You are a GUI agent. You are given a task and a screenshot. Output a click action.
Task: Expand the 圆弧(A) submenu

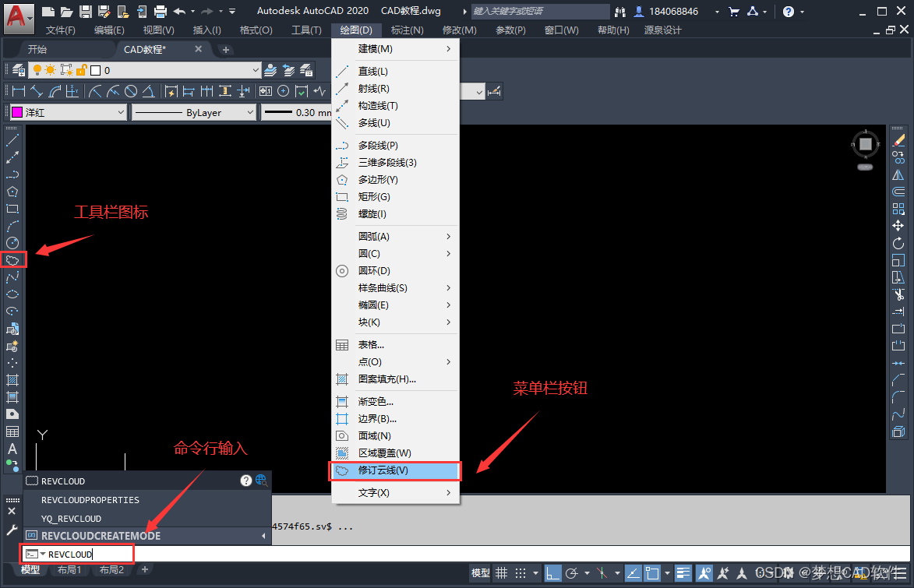[x=396, y=236]
